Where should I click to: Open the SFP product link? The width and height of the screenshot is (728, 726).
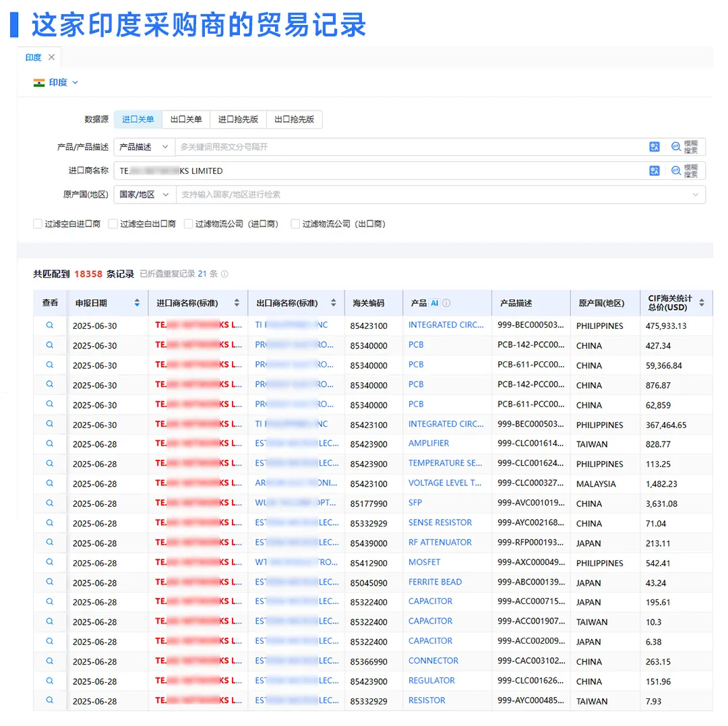[x=415, y=503]
